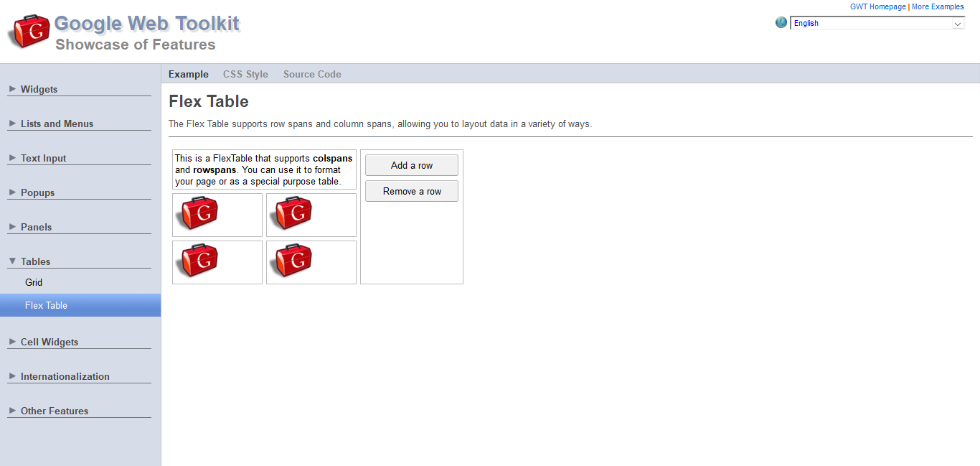This screenshot has height=466, width=980.
Task: Collapse the Tables arrow
Action: (12, 261)
